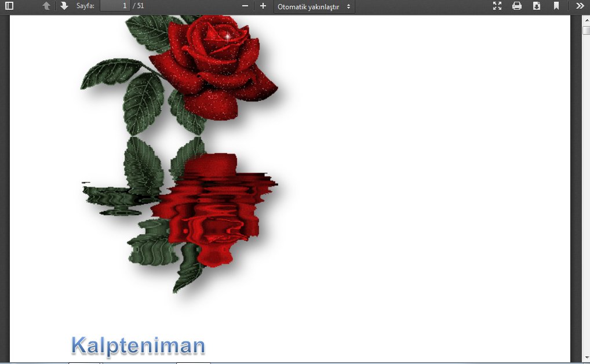Viewport: 590px width, 364px height.
Task: Click the bookmark current view icon
Action: [556, 6]
